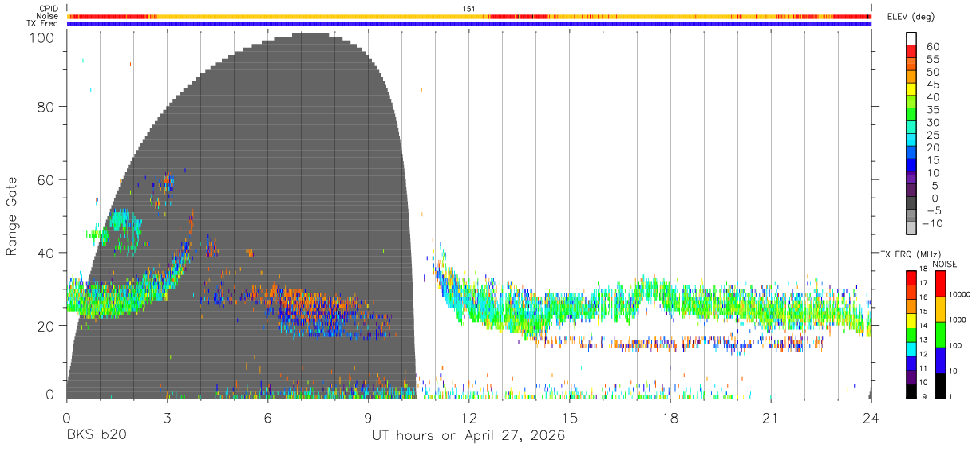
Task: Click the 24 tick label on UT hours axis
Action: point(871,417)
